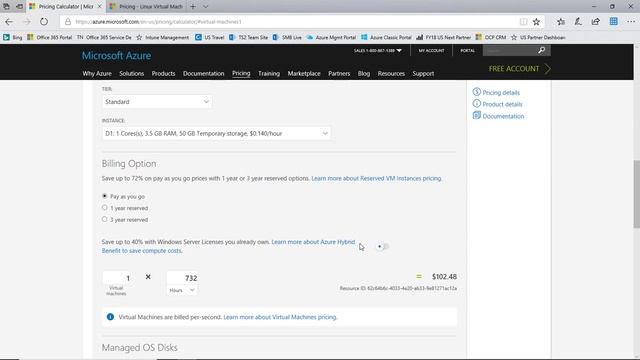The width and height of the screenshot is (640, 360).
Task: Open Marketplace nav item
Action: tap(304, 73)
